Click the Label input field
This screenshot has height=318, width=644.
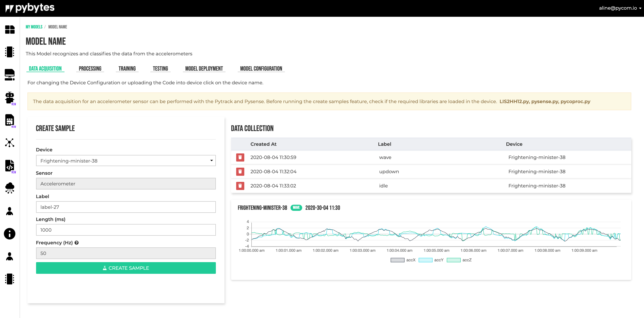pyautogui.click(x=126, y=207)
